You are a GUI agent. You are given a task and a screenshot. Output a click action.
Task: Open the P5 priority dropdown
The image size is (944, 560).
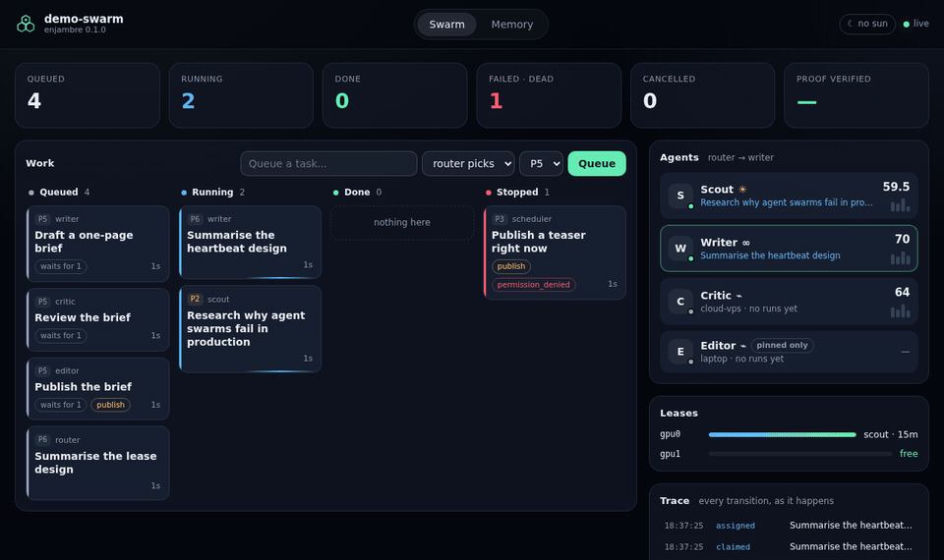(541, 164)
